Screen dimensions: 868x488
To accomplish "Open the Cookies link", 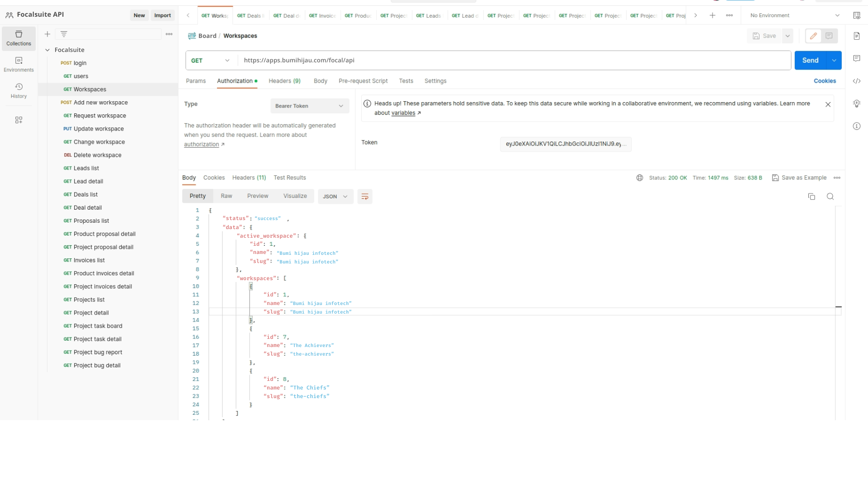I will (825, 81).
